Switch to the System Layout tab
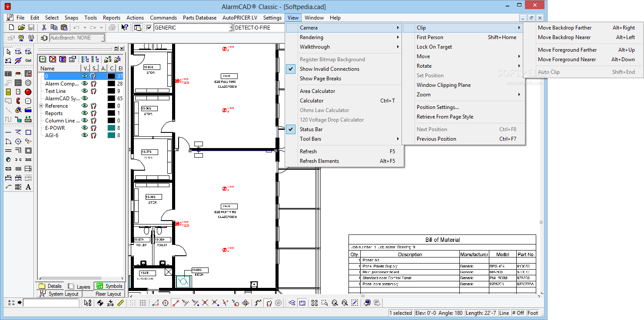Screen dimensions: 644x320 [x=60, y=294]
